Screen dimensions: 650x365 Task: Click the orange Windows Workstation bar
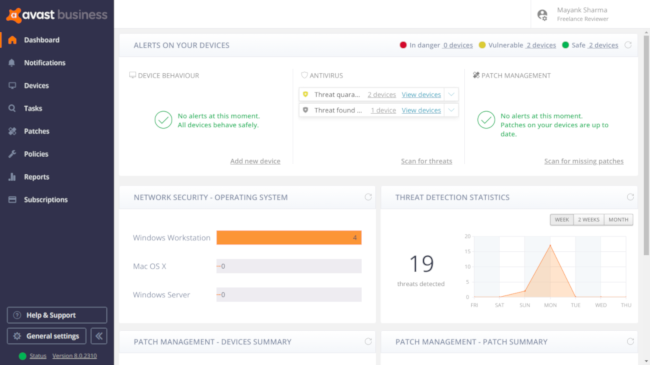[x=289, y=238]
